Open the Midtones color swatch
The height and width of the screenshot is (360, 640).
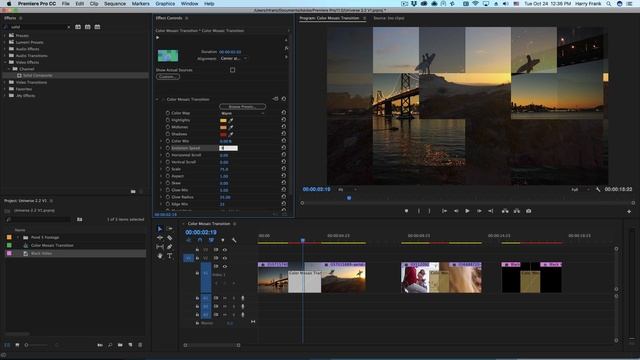(223, 127)
